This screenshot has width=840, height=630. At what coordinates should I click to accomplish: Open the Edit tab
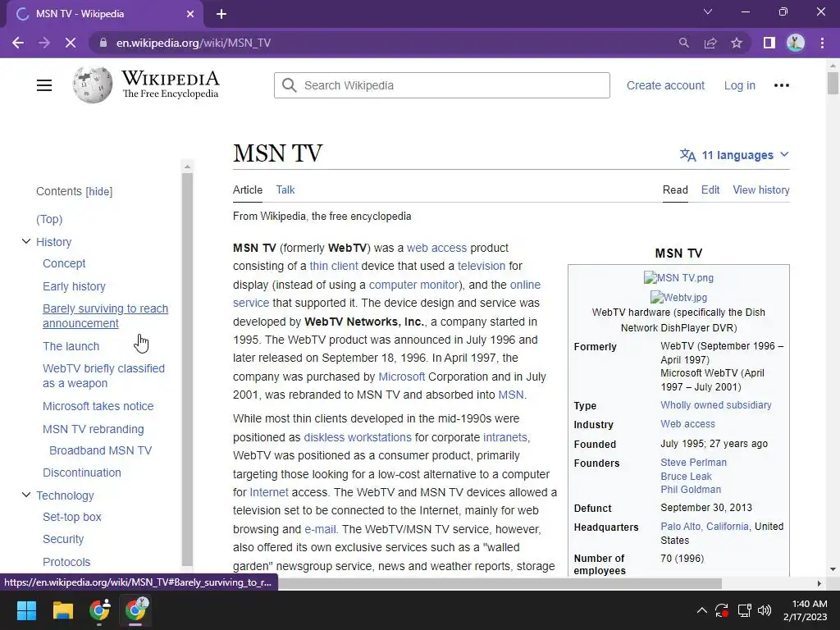click(x=710, y=189)
